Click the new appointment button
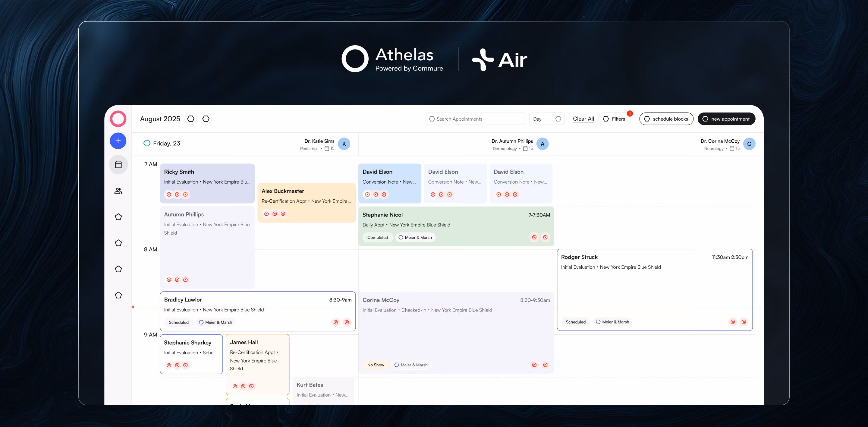 [726, 119]
